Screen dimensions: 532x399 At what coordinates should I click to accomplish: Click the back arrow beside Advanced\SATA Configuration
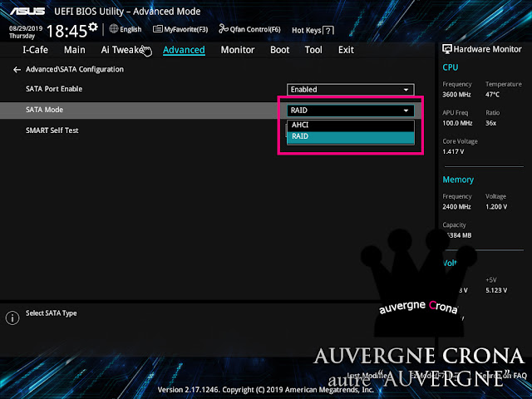[17, 70]
